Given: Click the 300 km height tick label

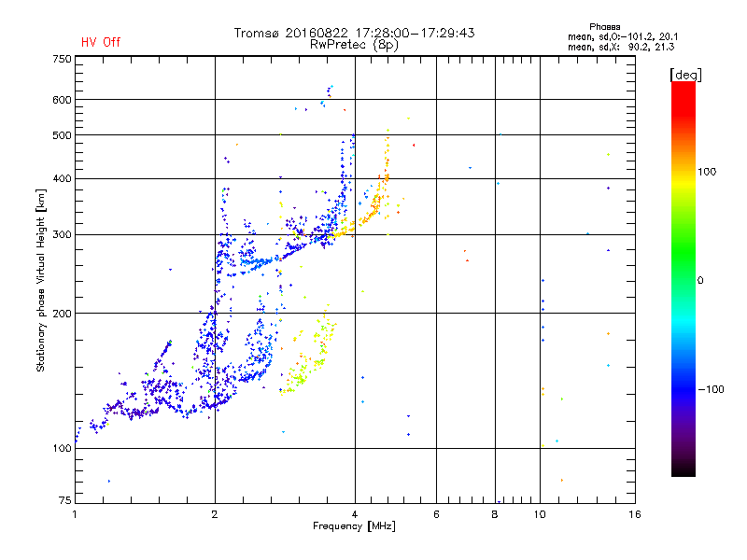Looking at the screenshot, I should point(62,235).
